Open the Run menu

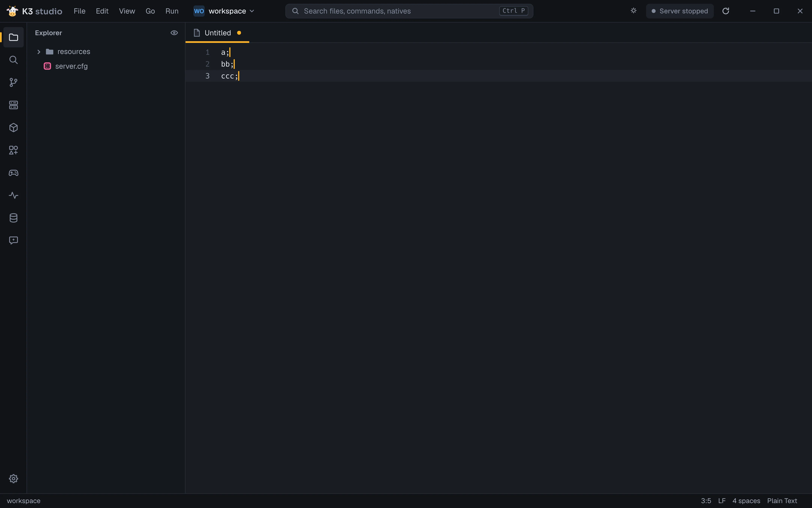(172, 11)
